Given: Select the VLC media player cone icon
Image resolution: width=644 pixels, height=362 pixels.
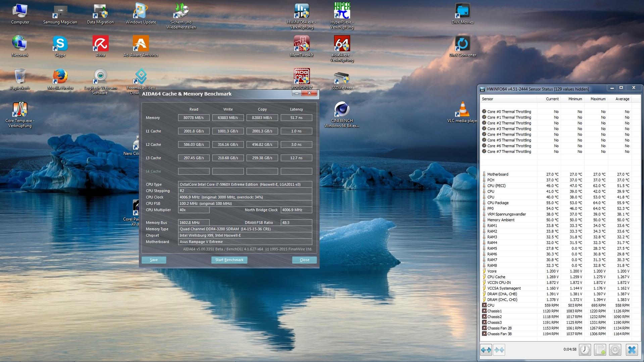Looking at the screenshot, I should (x=462, y=112).
